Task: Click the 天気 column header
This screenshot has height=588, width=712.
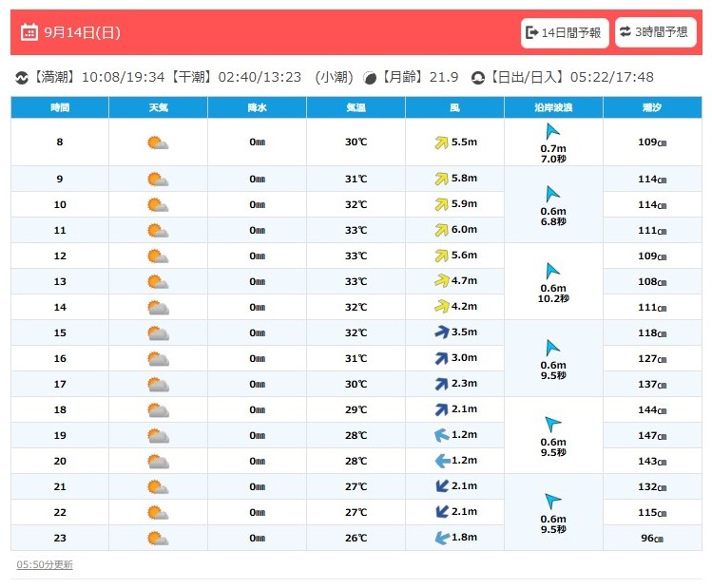Action: pos(159,107)
